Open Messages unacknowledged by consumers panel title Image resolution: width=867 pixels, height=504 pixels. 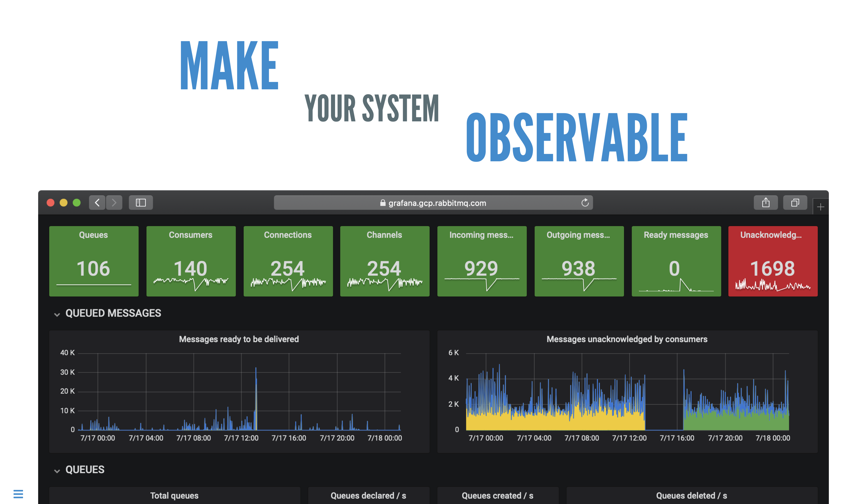pos(627,339)
